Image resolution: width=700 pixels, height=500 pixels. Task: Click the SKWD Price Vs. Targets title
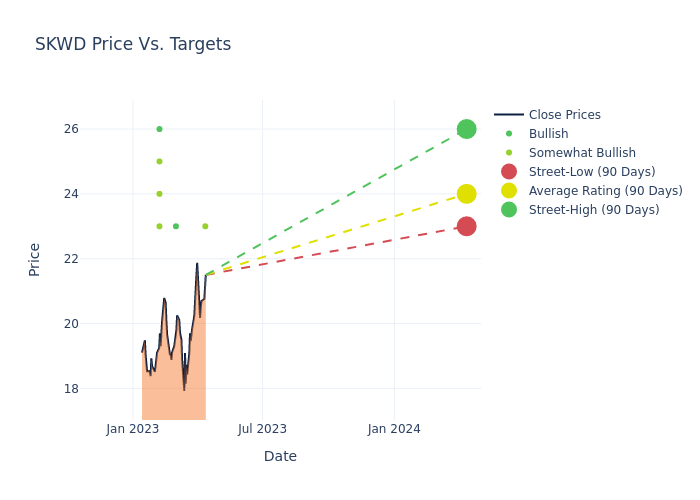[x=133, y=44]
